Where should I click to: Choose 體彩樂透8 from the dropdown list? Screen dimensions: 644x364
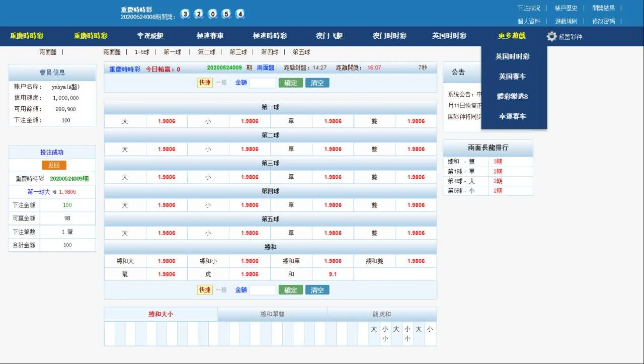pyautogui.click(x=513, y=96)
